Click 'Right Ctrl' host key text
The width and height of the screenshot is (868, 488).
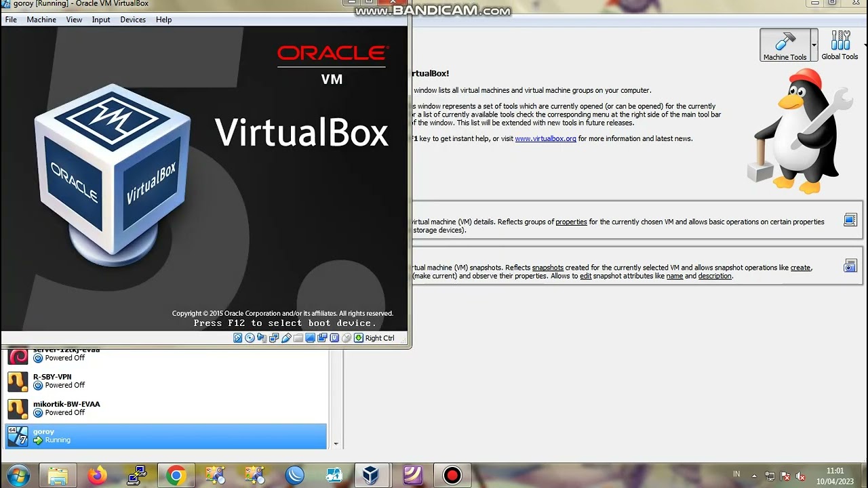click(x=380, y=338)
